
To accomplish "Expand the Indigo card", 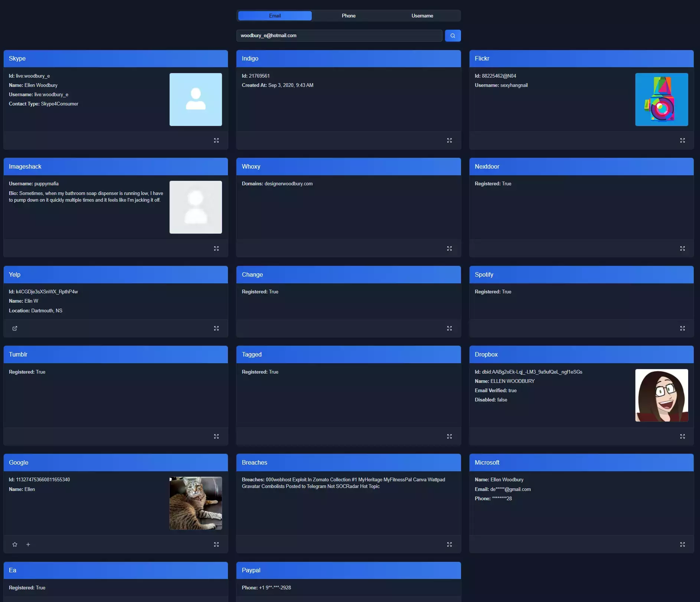I will coord(449,140).
